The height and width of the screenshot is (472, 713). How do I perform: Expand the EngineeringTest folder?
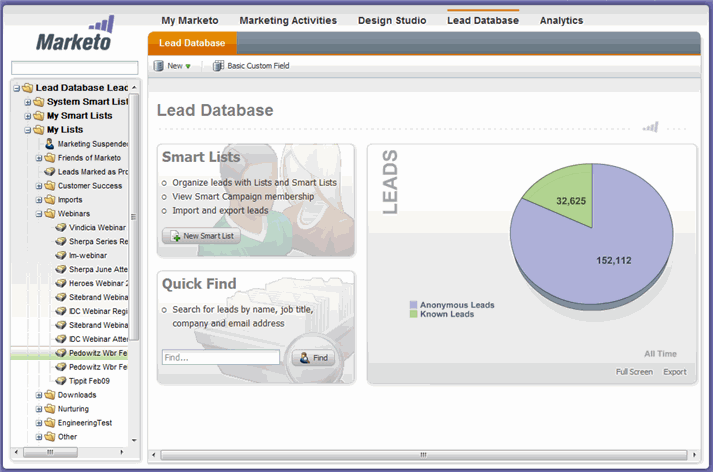point(39,423)
